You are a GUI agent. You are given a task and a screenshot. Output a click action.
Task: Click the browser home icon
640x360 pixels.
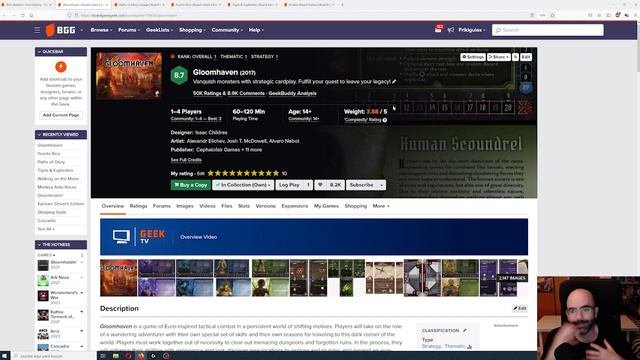[31, 15]
